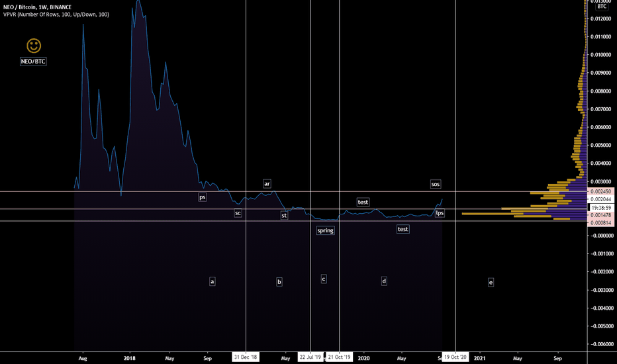The height and width of the screenshot is (364, 617).
Task: Click the 2021 label on time axis
Action: coord(479,359)
